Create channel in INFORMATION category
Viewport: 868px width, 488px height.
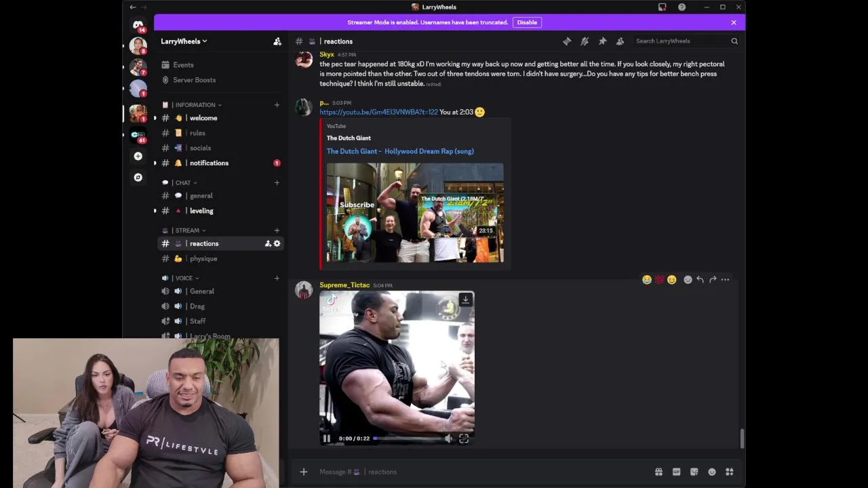pos(277,105)
